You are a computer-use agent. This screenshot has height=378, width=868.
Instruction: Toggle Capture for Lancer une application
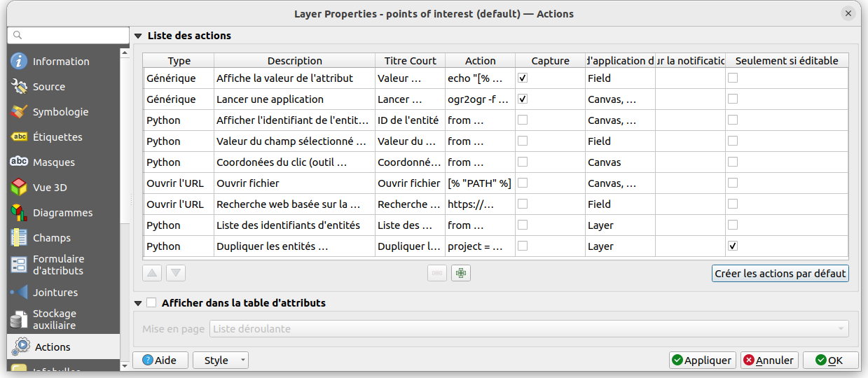tap(523, 99)
